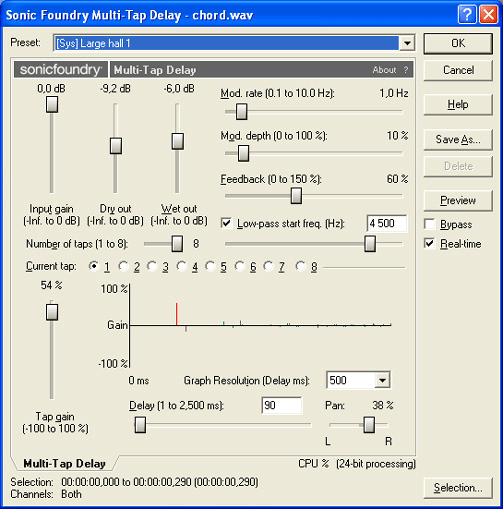The image size is (503, 509).
Task: Click the sonicfoundry logo banner
Action: (x=61, y=69)
